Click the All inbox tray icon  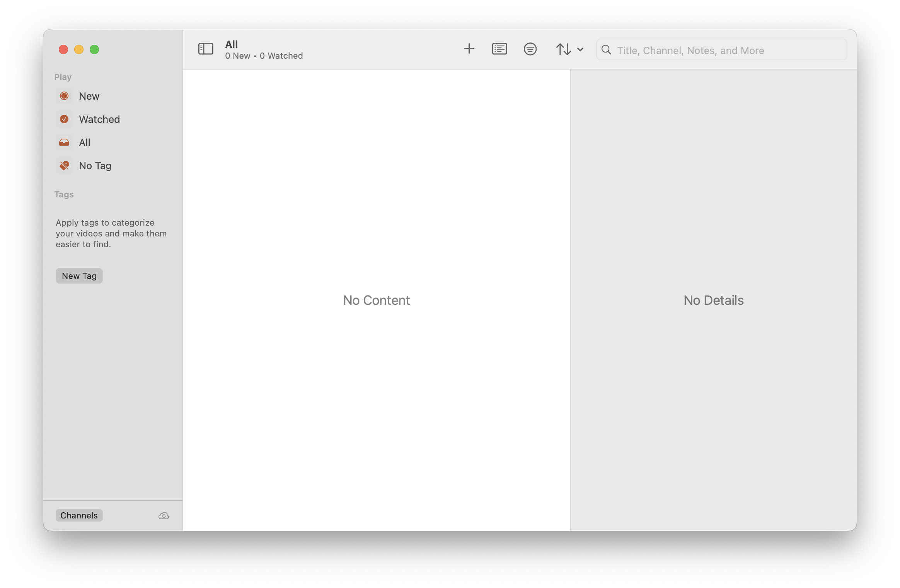click(x=64, y=143)
